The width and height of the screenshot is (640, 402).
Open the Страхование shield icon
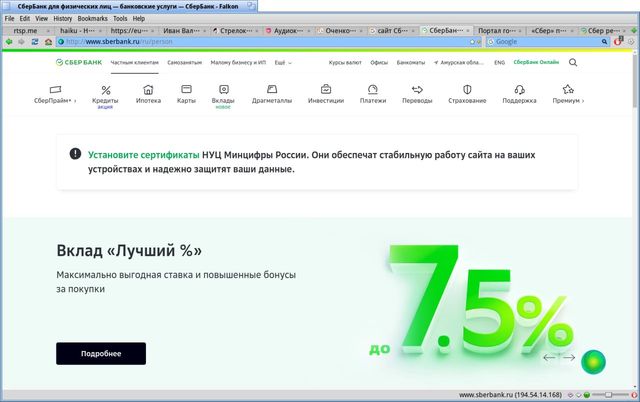pyautogui.click(x=467, y=89)
